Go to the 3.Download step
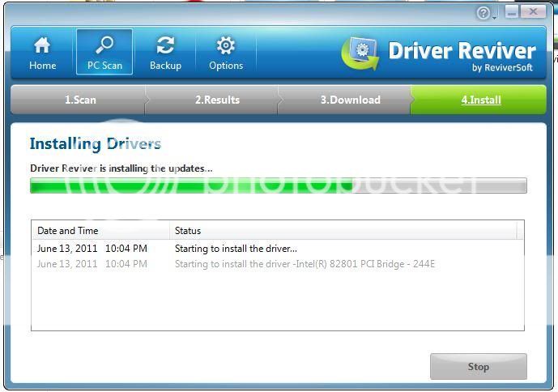This screenshot has width=558, height=392. (x=344, y=100)
